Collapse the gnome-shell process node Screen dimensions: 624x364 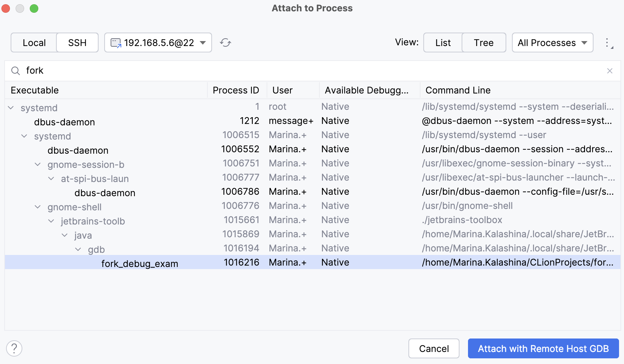pyautogui.click(x=38, y=207)
